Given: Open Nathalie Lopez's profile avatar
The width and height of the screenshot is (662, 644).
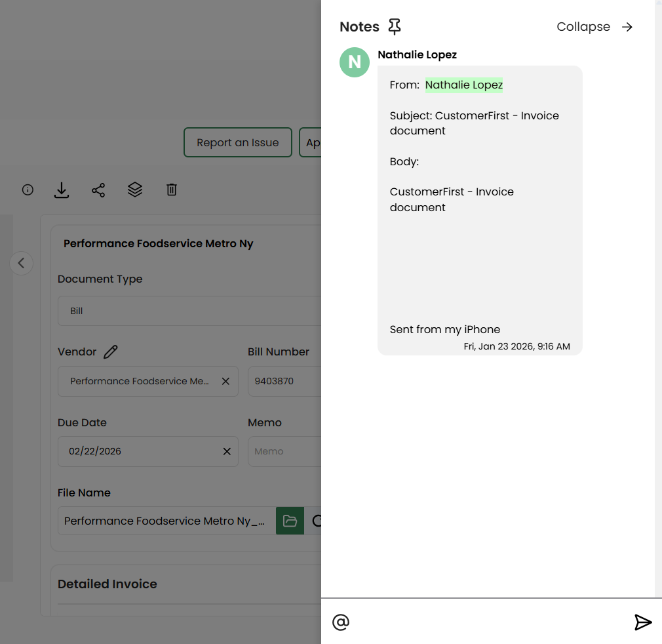Looking at the screenshot, I should pyautogui.click(x=354, y=62).
